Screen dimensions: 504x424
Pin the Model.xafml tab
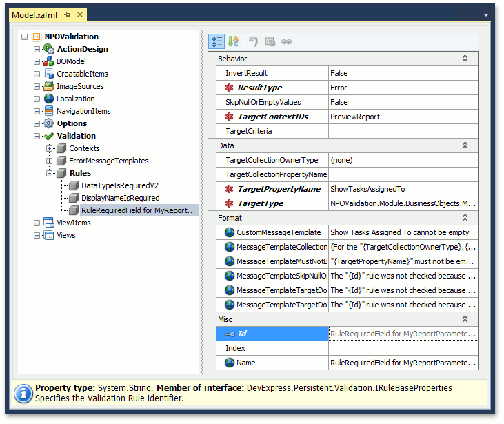point(67,14)
